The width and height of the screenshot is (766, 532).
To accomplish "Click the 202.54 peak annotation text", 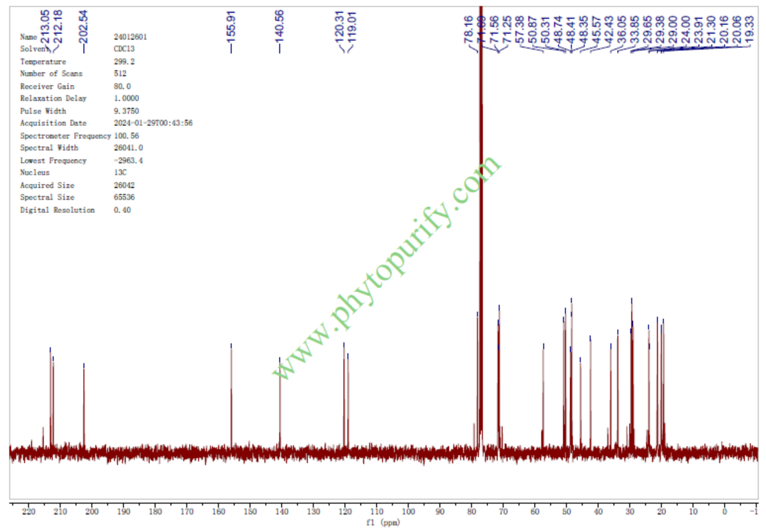I will [x=82, y=24].
